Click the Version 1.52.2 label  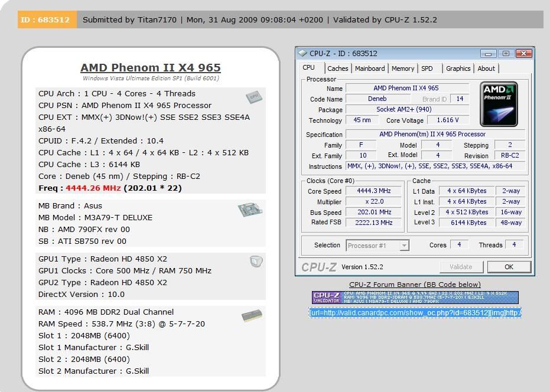[362, 267]
